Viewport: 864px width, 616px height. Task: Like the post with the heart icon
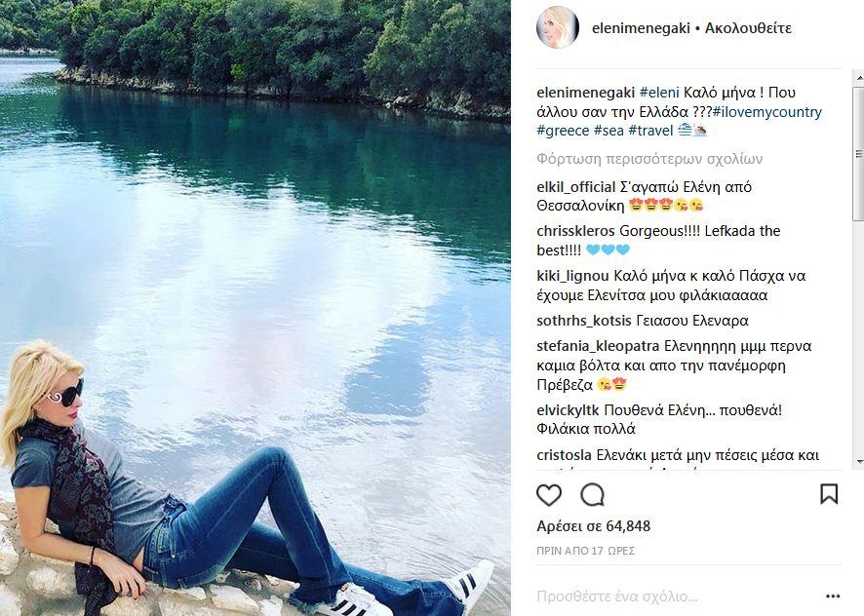(x=549, y=495)
